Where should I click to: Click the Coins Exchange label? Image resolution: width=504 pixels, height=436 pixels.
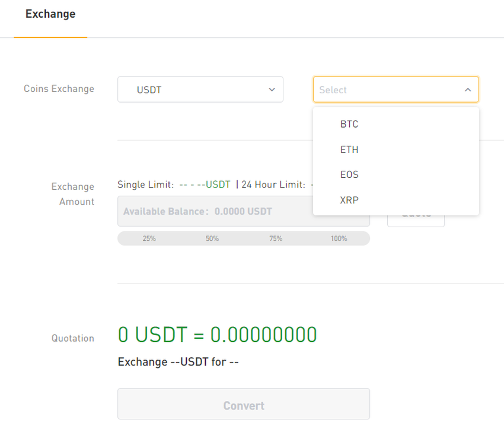(59, 89)
